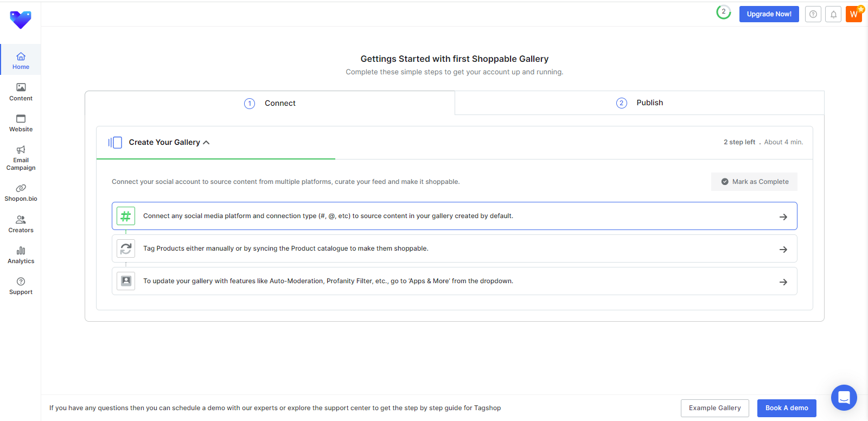Click the onboarding progress circle indicator
868x421 pixels.
[723, 12]
